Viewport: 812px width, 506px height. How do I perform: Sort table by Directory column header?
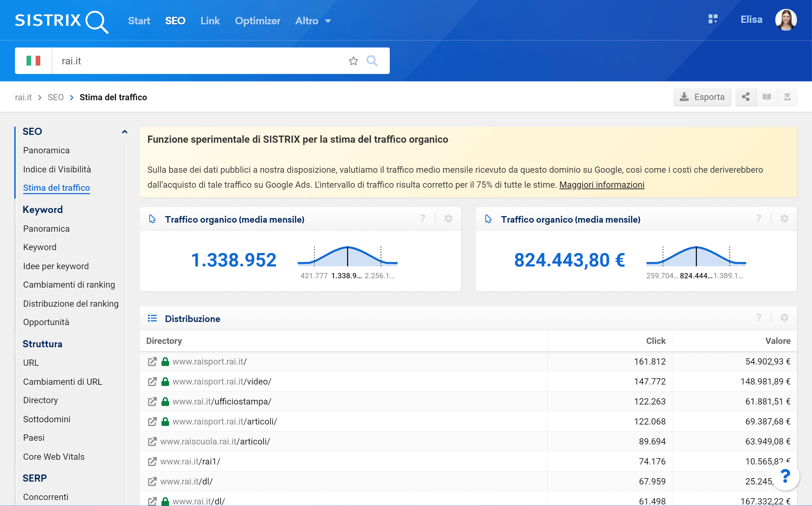(164, 341)
